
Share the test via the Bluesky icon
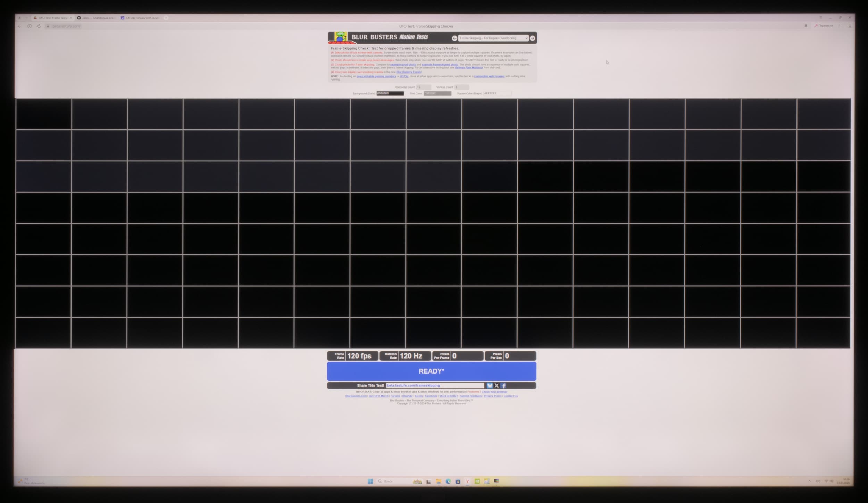click(490, 386)
